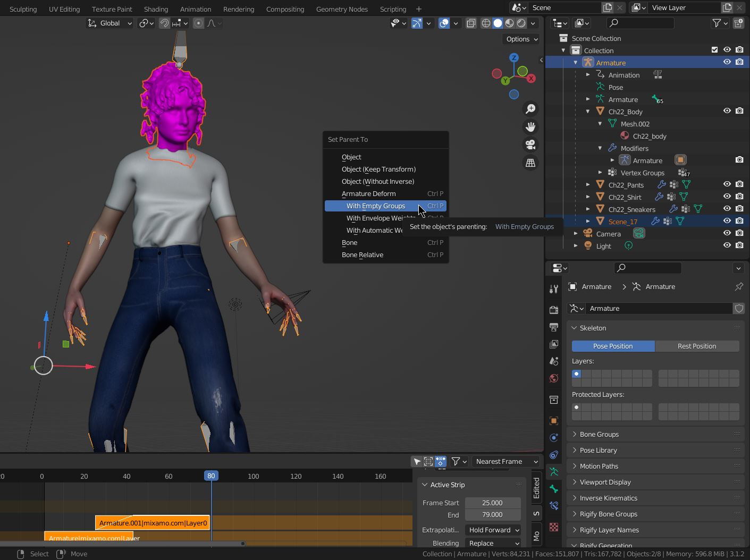Toggle the fake user shield icon for Armature

(x=739, y=308)
